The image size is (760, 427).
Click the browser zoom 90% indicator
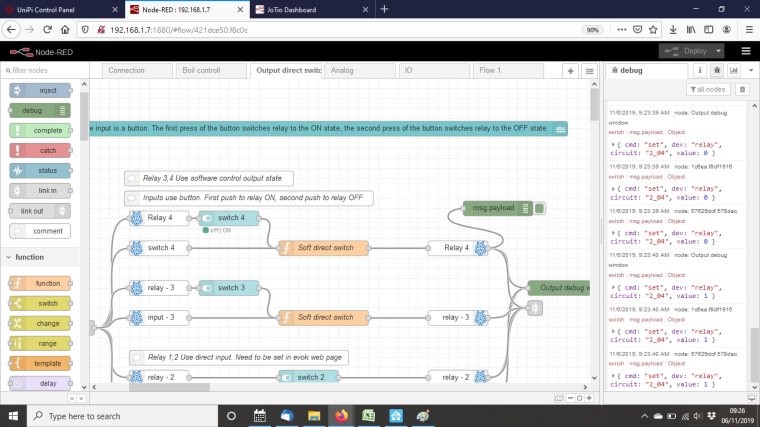coord(592,30)
